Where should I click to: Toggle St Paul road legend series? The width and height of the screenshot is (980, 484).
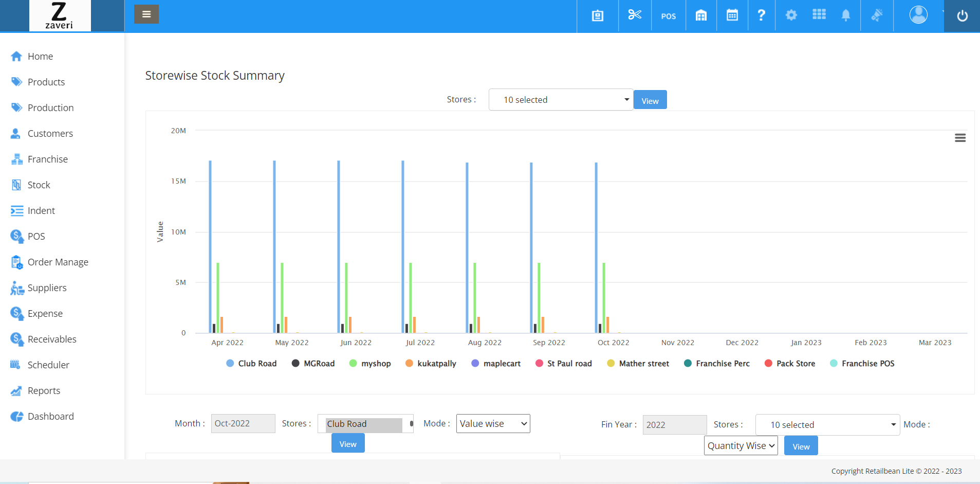(564, 363)
